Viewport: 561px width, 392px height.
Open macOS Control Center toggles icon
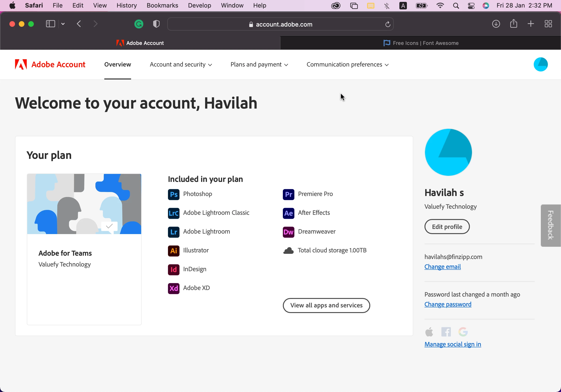[x=471, y=6]
